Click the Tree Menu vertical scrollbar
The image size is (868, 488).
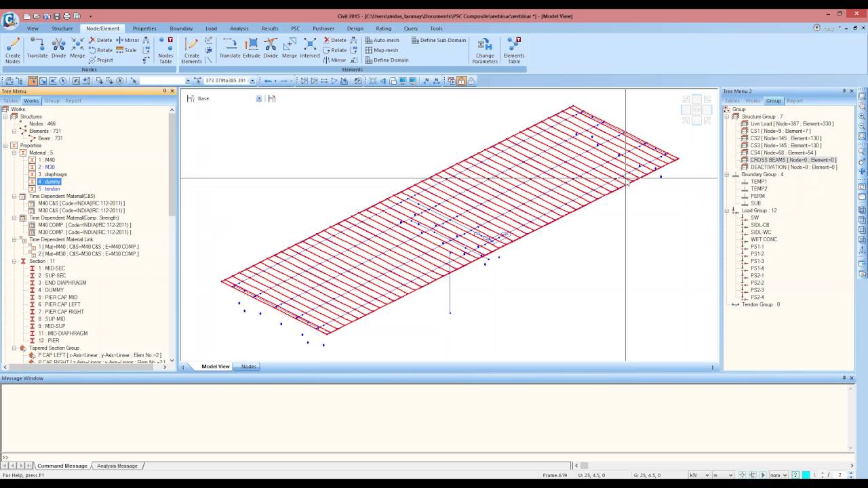coord(172,234)
